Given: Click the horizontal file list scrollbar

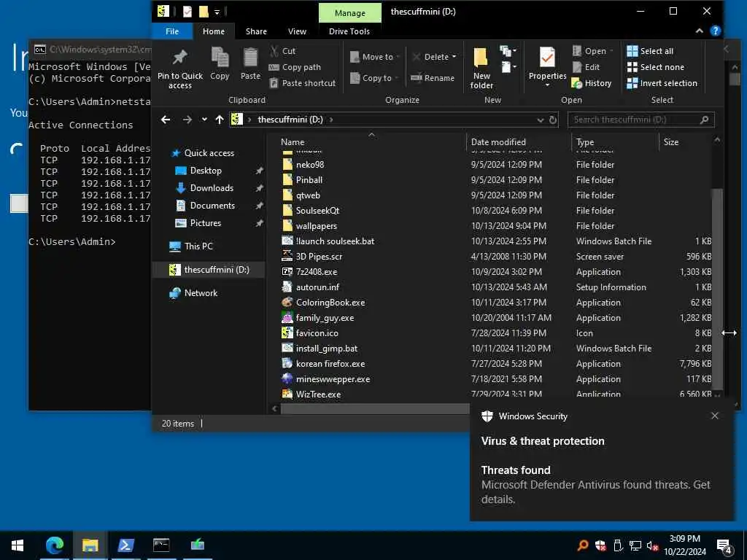Looking at the screenshot, I should [375, 408].
